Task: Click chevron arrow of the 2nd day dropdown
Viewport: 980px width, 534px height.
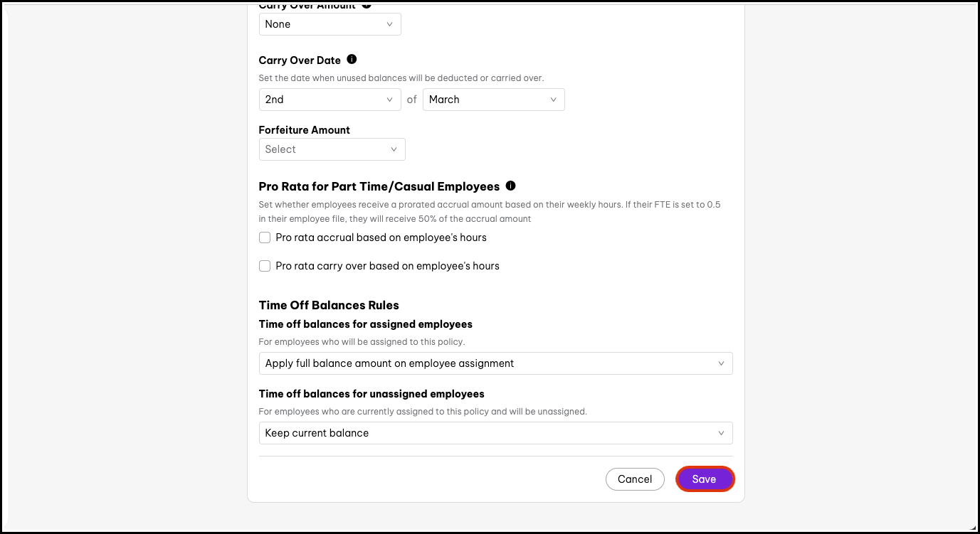Action: [x=389, y=100]
